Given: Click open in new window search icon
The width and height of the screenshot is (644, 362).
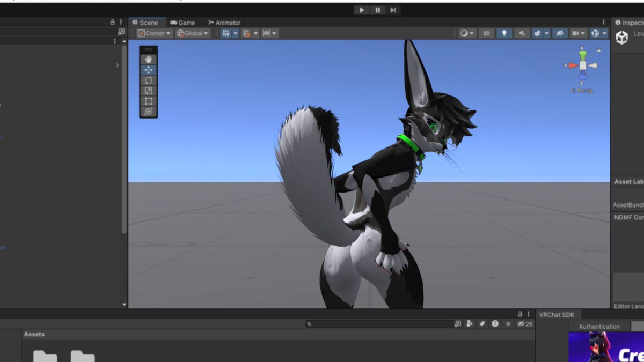Looking at the screenshot, I should (x=458, y=324).
